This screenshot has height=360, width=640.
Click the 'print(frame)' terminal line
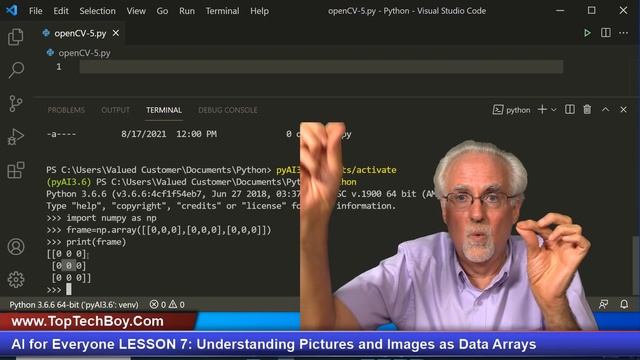tap(86, 242)
